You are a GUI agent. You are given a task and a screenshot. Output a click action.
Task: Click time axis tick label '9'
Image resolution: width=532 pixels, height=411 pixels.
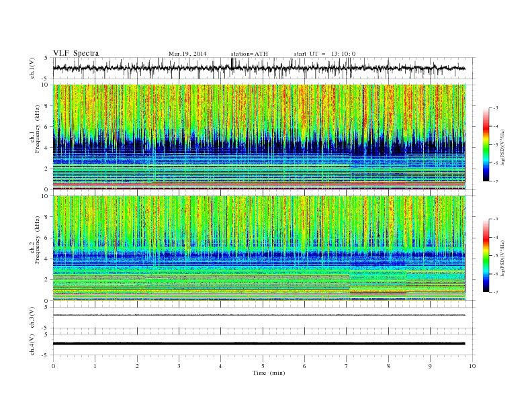(x=430, y=366)
